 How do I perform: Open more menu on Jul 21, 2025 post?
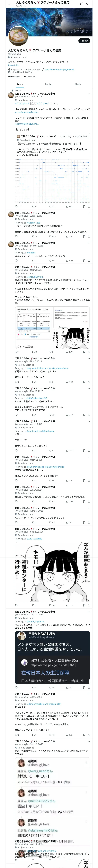[x=89, y=213]
